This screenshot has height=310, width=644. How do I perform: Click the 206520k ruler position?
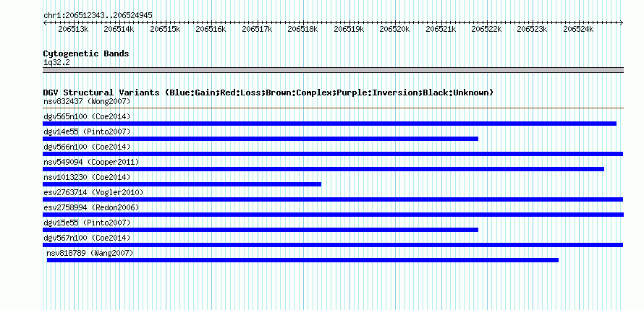tap(394, 29)
